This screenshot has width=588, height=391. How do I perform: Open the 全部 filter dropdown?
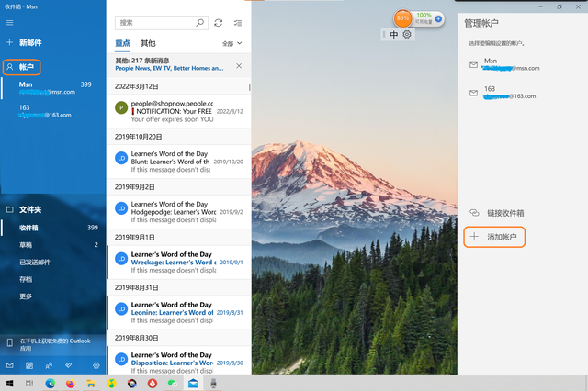pos(232,43)
